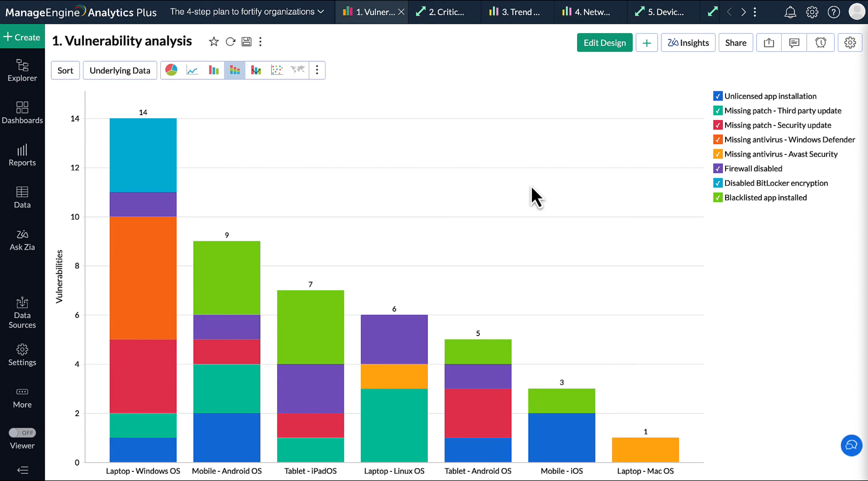Open the live chat support bubble

[851, 445]
